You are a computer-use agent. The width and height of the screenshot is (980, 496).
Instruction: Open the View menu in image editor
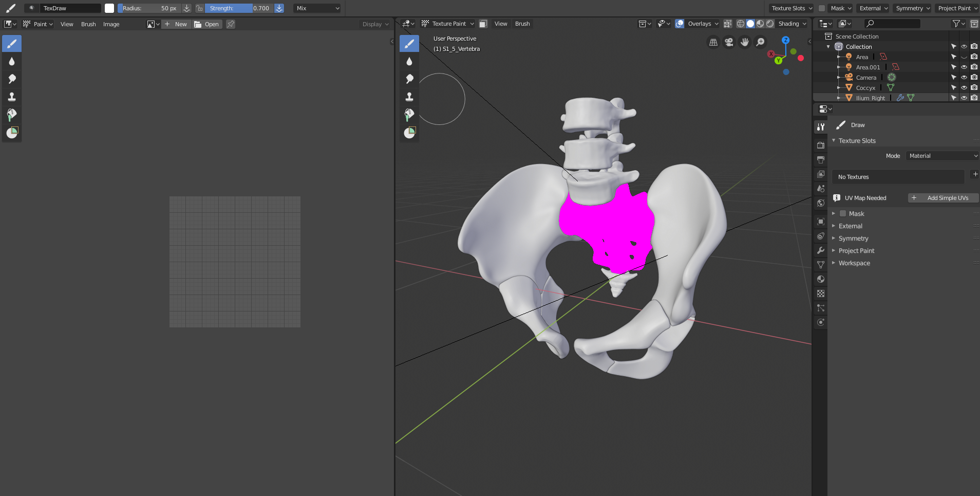tap(67, 24)
